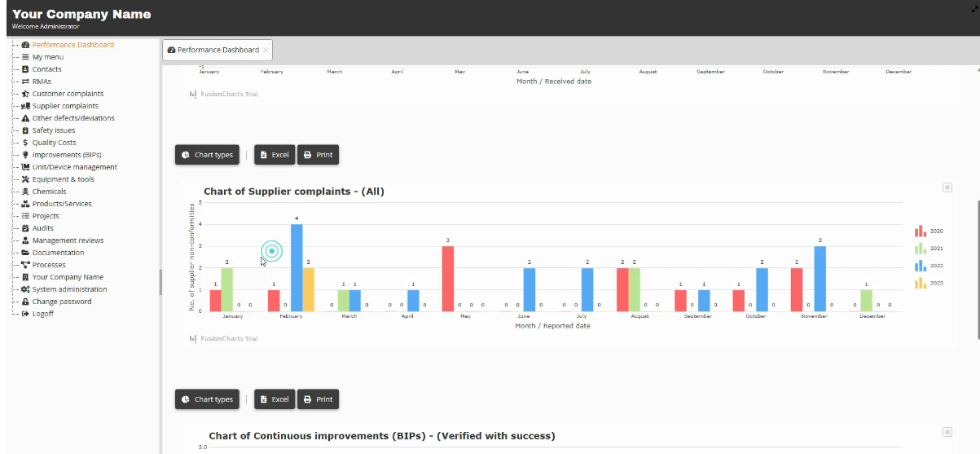Viewport: 980px width, 454px height.
Task: Open Unit/Device management via its icon
Action: coord(25,167)
